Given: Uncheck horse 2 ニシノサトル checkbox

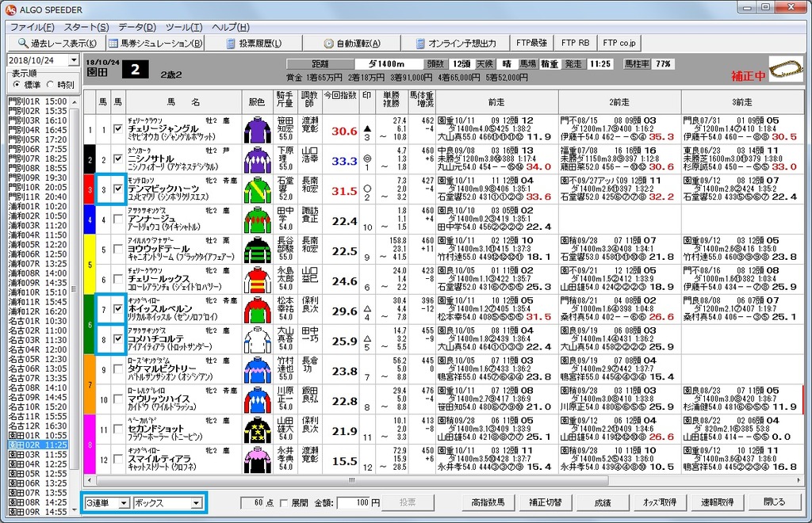Looking at the screenshot, I should pos(118,158).
